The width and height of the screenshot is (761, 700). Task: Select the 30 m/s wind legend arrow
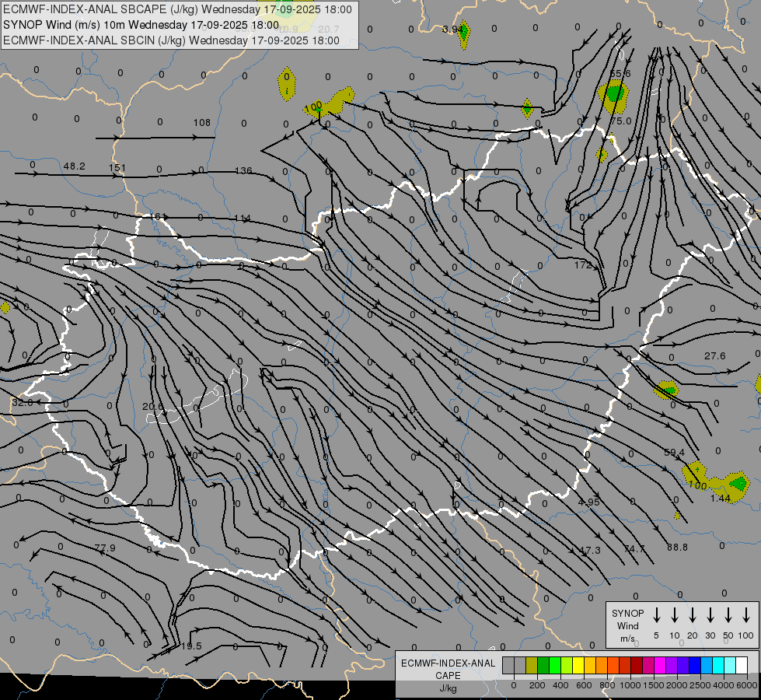[710, 615]
